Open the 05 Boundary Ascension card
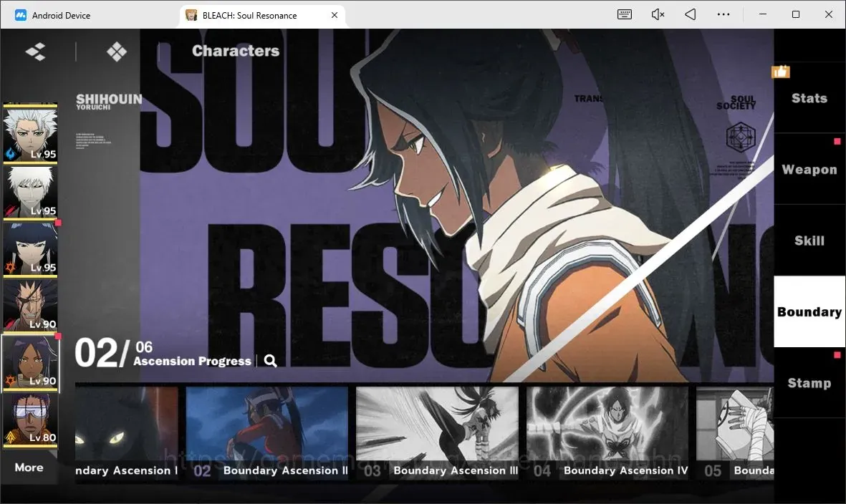This screenshot has height=504, width=846. click(x=735, y=433)
